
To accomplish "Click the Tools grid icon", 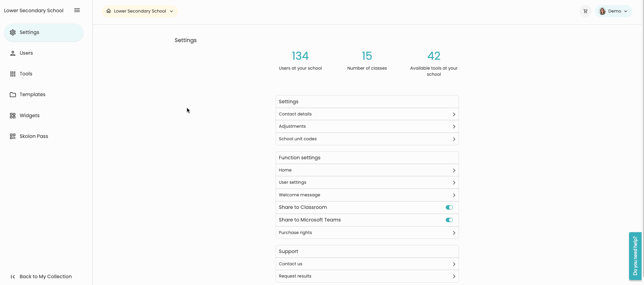I will pos(13,74).
